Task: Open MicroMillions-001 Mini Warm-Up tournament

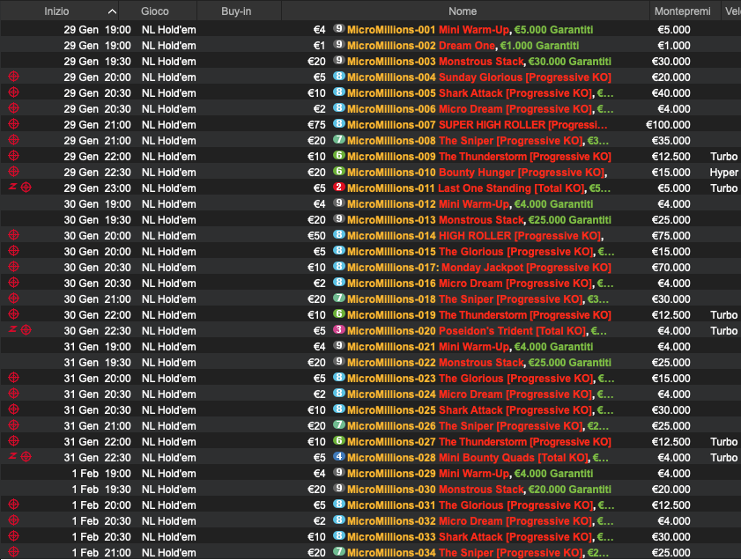Action: coord(470,30)
